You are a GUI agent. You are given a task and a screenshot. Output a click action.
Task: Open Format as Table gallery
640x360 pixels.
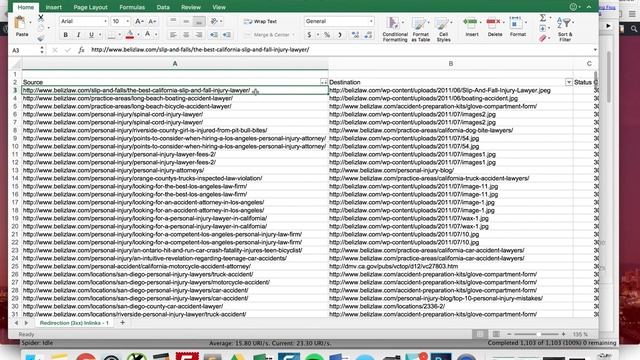[420, 29]
